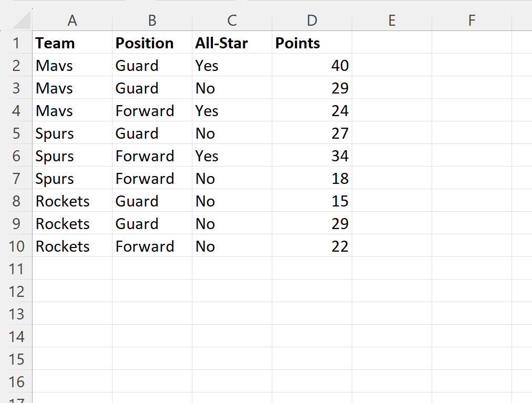Select column A header
532x403 pixels.
[72, 20]
